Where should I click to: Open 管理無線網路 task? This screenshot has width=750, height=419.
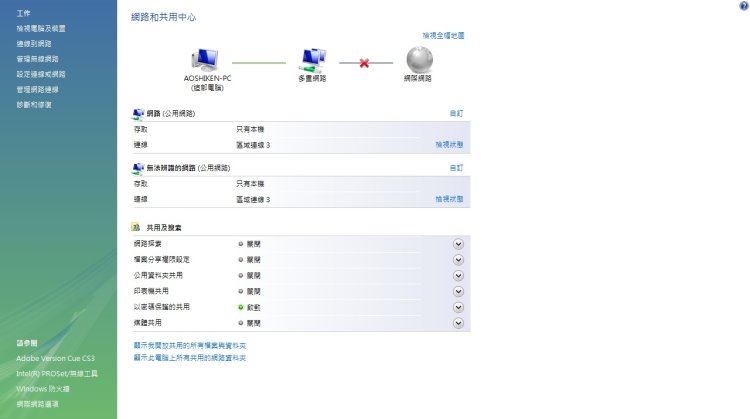37,59
